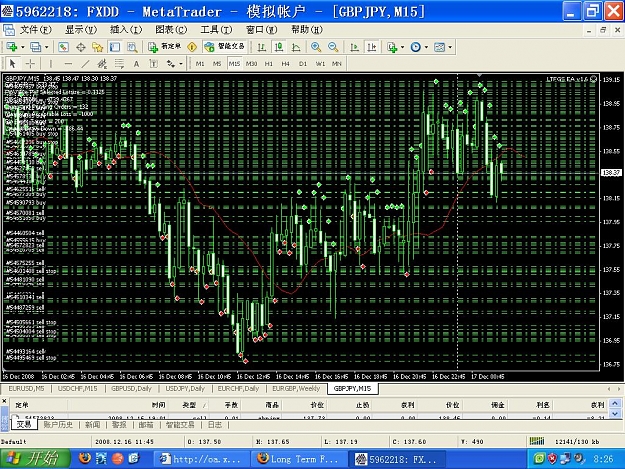Open the 插入(I) Insert menu
The image size is (625, 469).
(126, 29)
